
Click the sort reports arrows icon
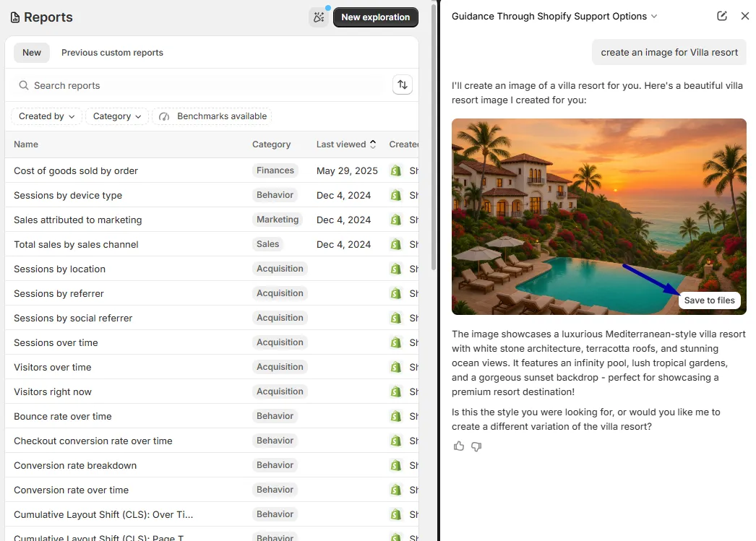coord(403,85)
